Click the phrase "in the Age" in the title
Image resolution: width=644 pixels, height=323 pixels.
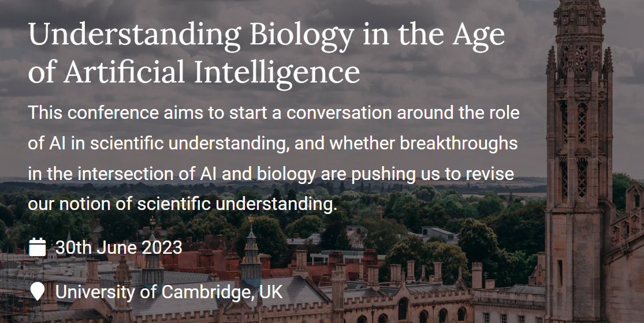[433, 36]
